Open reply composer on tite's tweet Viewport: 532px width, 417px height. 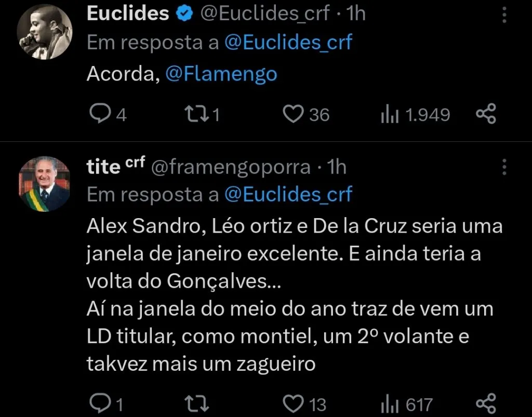click(x=100, y=402)
